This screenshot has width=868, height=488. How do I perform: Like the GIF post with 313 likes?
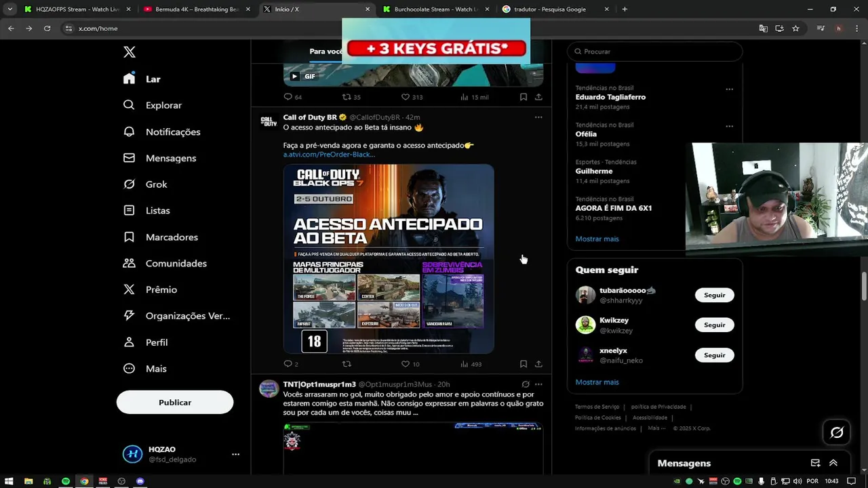[x=406, y=97]
